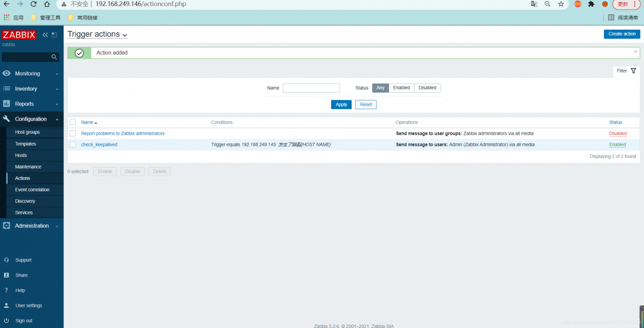
Task: Click the browser 更新 update button
Action: (627, 4)
